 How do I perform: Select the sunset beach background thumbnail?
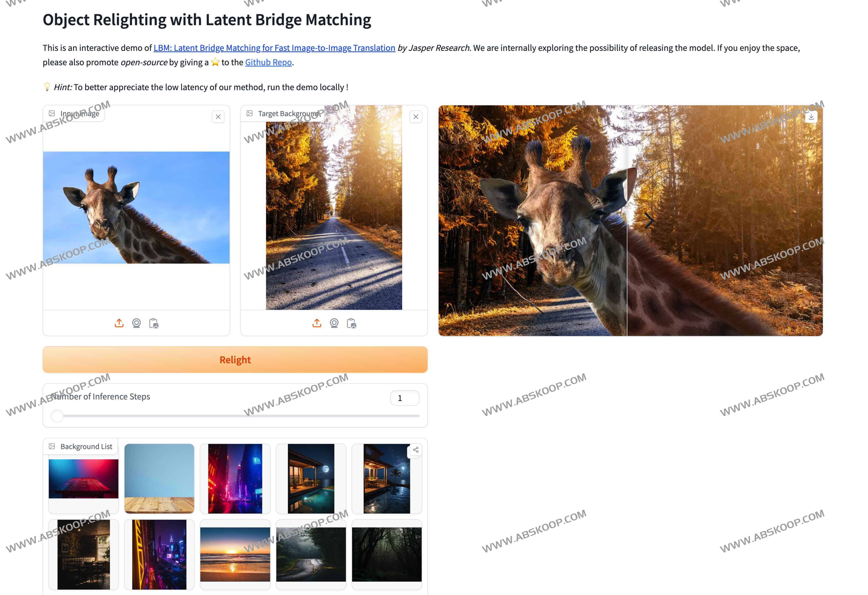point(235,554)
